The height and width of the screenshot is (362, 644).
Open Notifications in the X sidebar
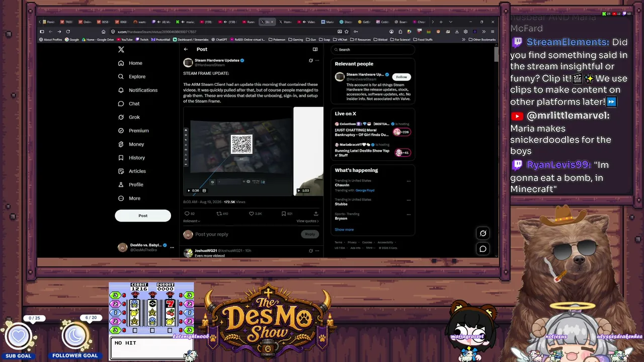tap(138, 90)
